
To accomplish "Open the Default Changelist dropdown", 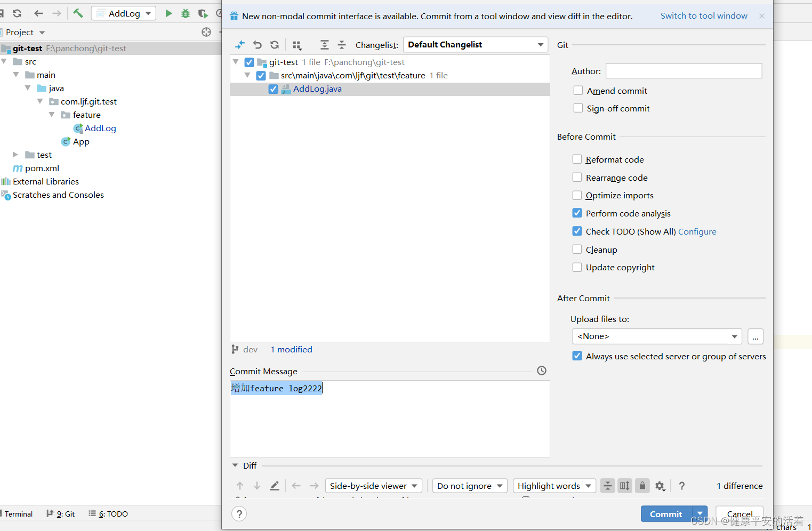I will [475, 44].
